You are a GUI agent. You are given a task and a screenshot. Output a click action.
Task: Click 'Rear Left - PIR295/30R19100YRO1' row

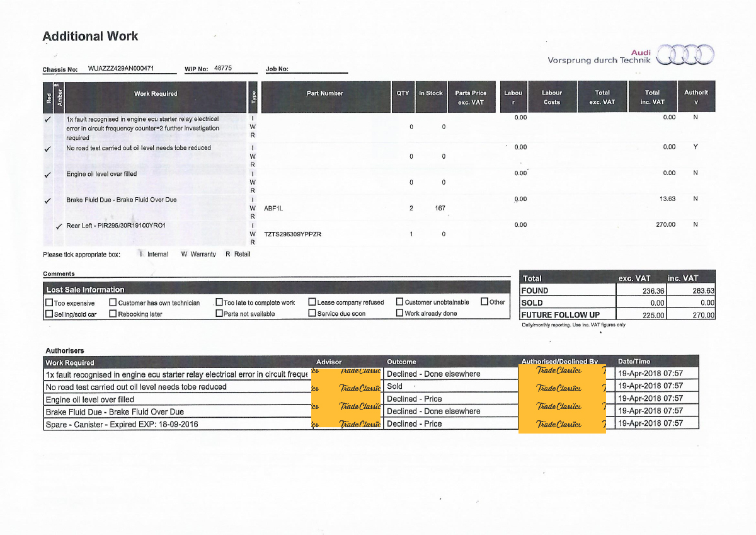(116, 226)
